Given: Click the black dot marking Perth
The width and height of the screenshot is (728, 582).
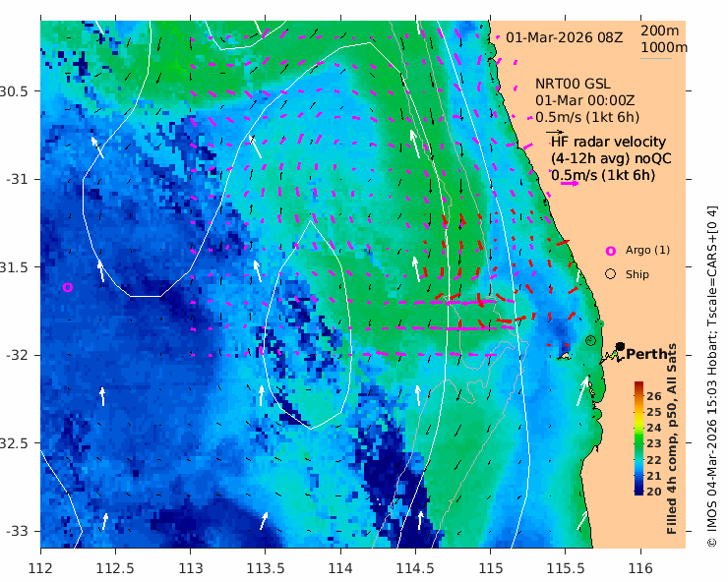Looking at the screenshot, I should click(x=620, y=347).
